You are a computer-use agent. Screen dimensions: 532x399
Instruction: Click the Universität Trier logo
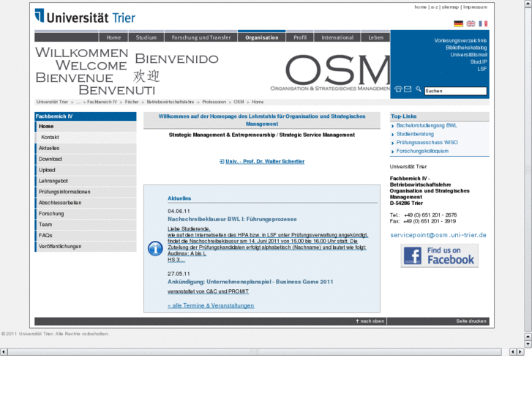pos(85,16)
